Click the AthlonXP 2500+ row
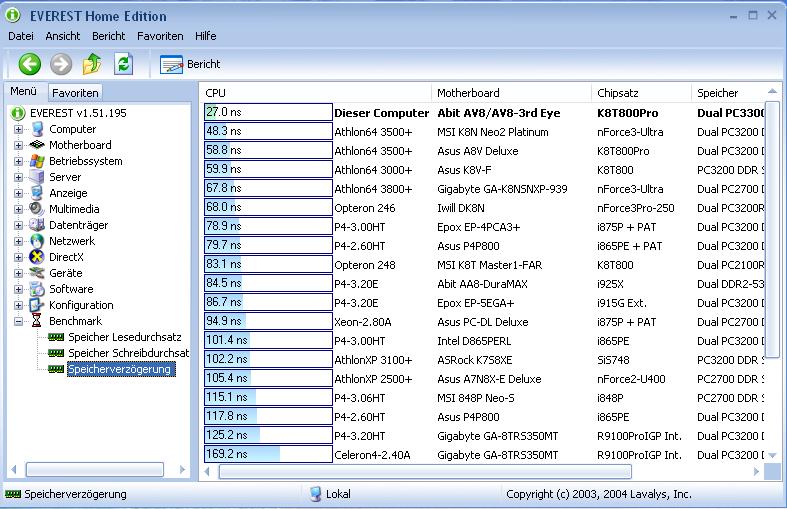 484,379
